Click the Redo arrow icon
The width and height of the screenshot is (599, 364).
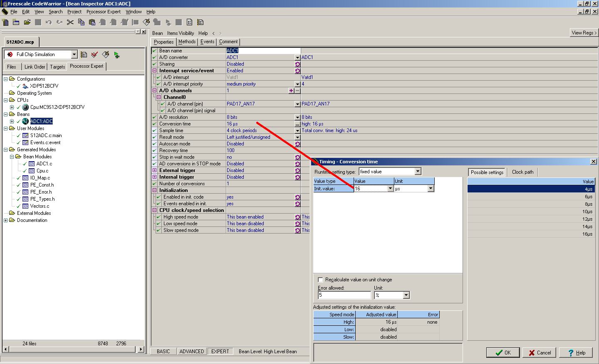coord(59,22)
